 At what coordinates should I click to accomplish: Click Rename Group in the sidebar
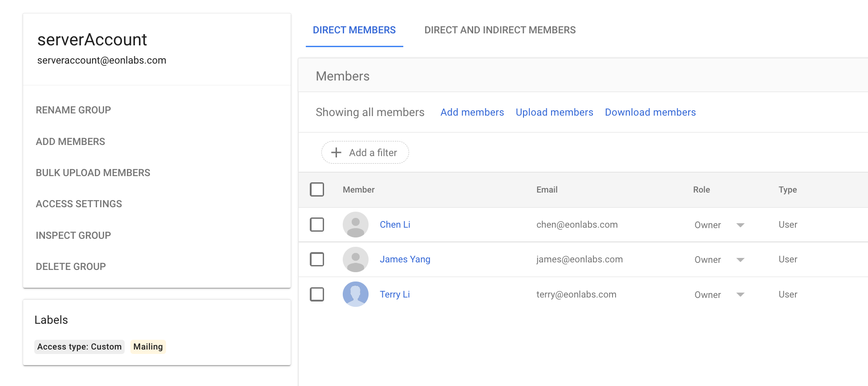(x=73, y=110)
